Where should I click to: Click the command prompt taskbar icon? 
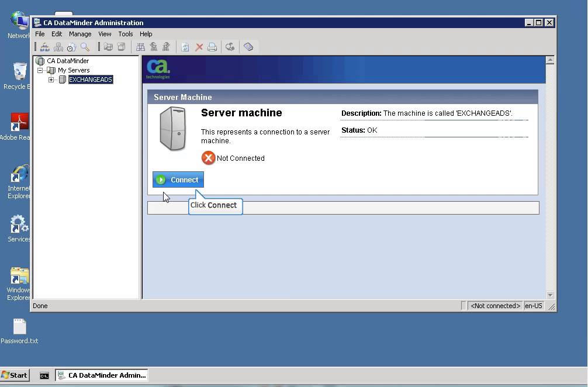point(44,375)
